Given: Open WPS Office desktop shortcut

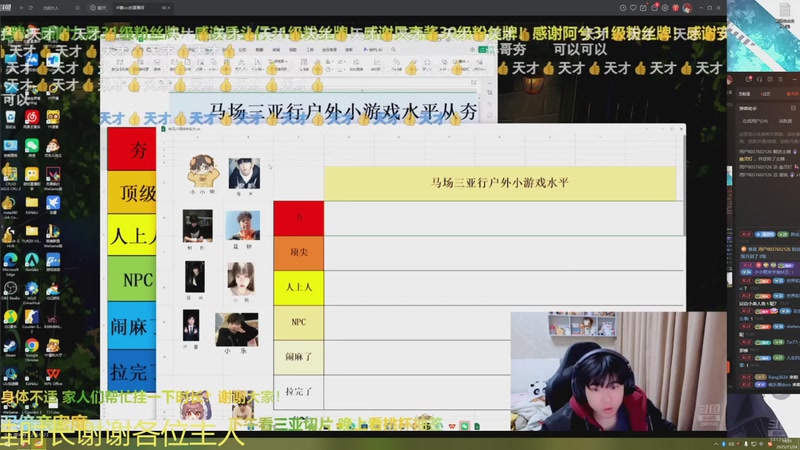Looking at the screenshot, I should pos(53,375).
